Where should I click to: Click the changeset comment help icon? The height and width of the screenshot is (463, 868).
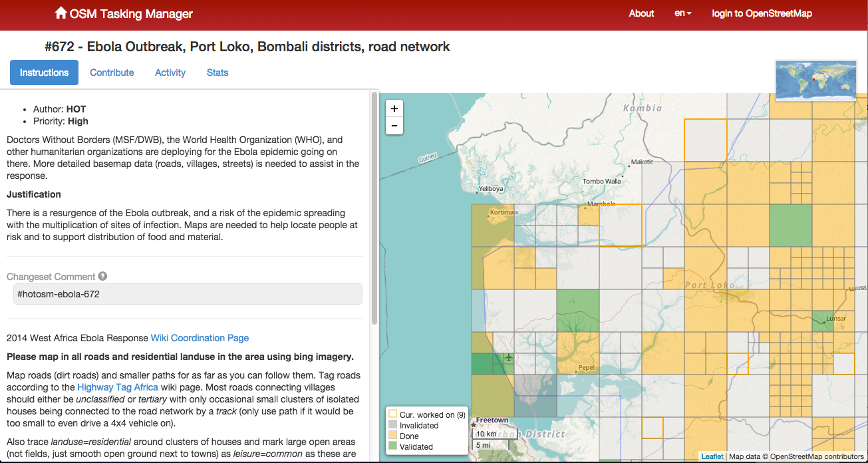(102, 277)
